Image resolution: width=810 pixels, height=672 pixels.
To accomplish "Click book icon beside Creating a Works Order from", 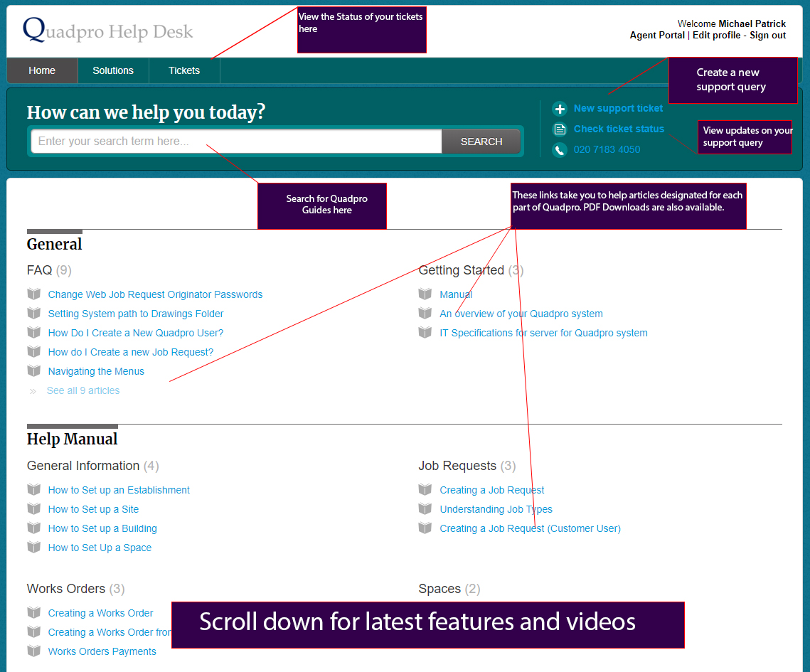I will click(x=34, y=631).
